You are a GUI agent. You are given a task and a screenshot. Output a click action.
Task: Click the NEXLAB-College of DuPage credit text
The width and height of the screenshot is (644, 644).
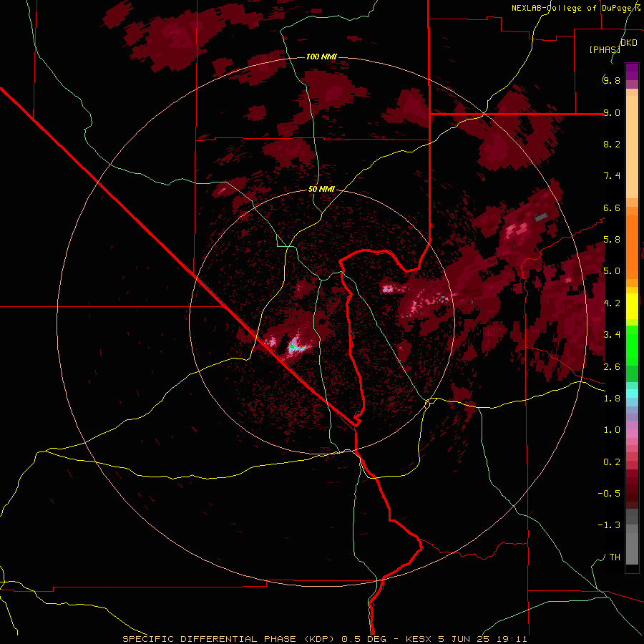[x=572, y=8]
